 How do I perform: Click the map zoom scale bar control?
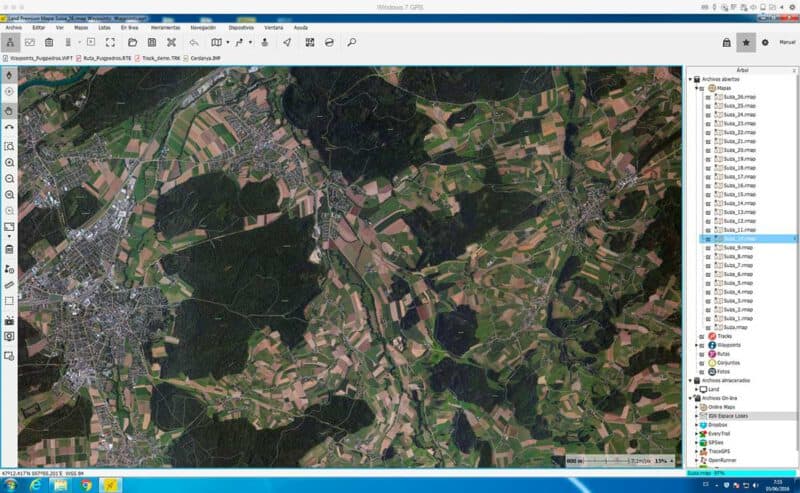click(620, 461)
